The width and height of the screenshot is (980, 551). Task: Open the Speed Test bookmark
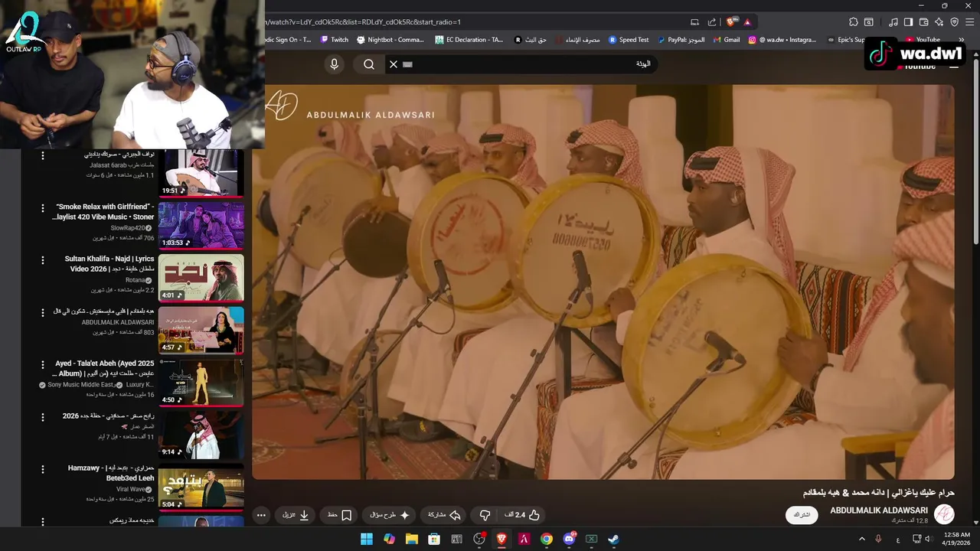(629, 40)
